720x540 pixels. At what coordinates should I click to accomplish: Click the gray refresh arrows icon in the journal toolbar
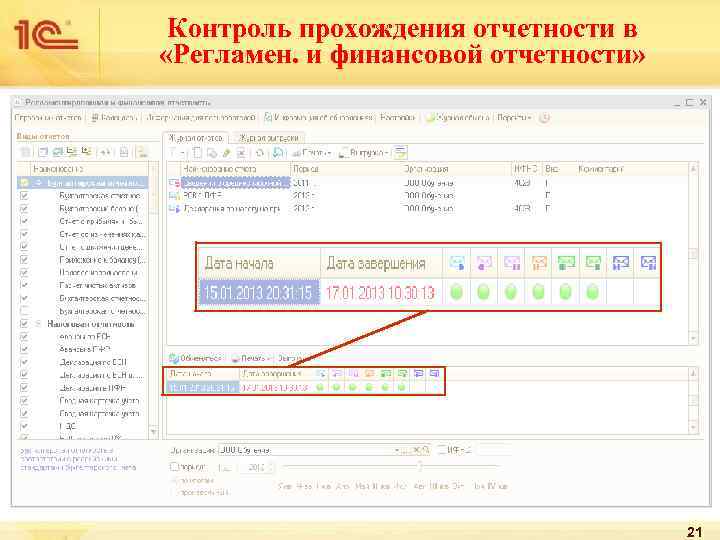[260, 152]
